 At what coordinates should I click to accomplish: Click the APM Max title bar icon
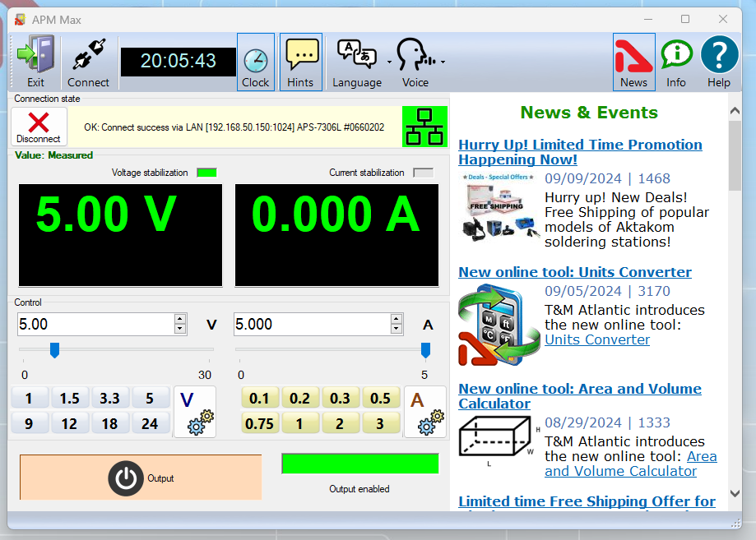[x=21, y=20]
